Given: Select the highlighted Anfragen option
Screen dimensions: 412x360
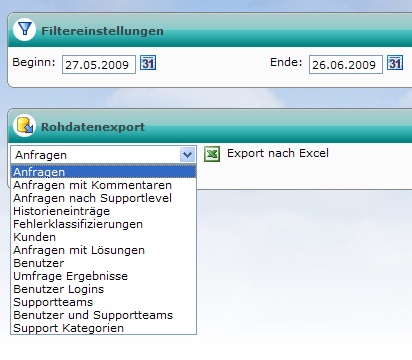Looking at the screenshot, I should 103,172.
